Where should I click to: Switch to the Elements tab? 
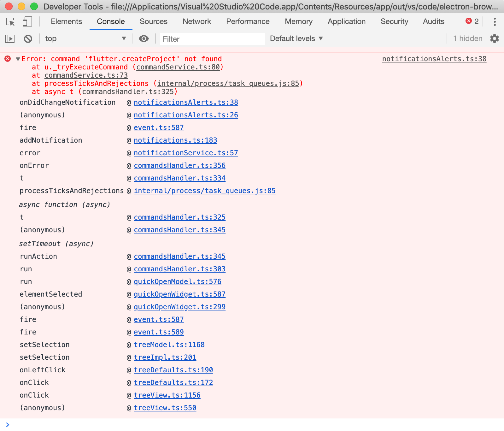click(66, 21)
